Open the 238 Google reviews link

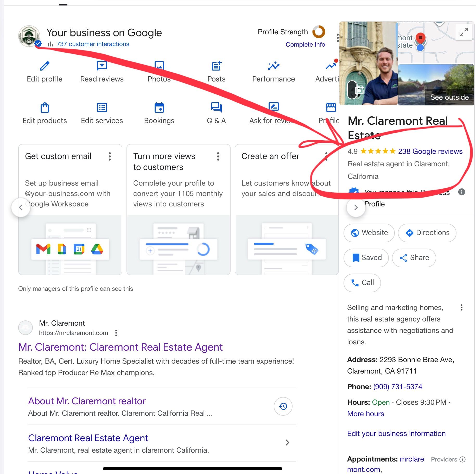430,151
